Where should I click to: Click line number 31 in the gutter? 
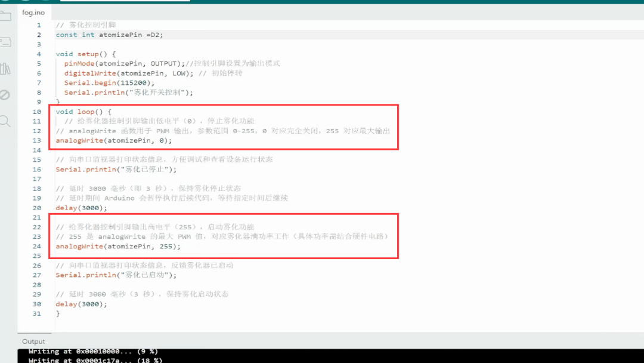[x=37, y=313]
